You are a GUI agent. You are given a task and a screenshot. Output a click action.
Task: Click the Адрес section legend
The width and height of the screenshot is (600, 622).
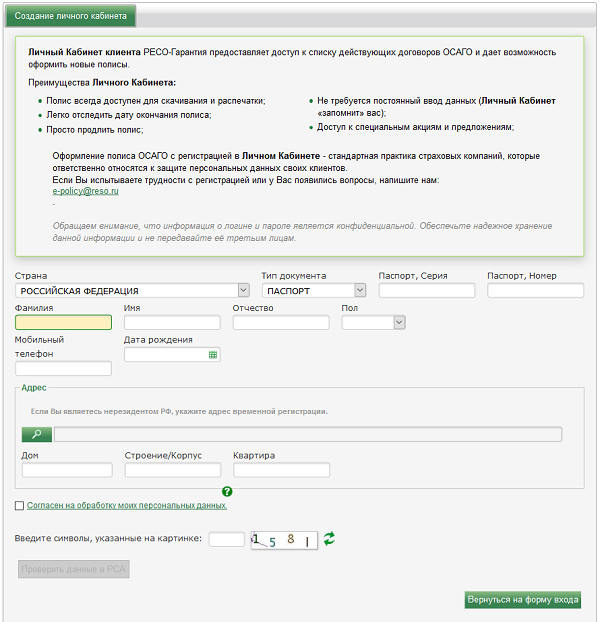tap(34, 388)
